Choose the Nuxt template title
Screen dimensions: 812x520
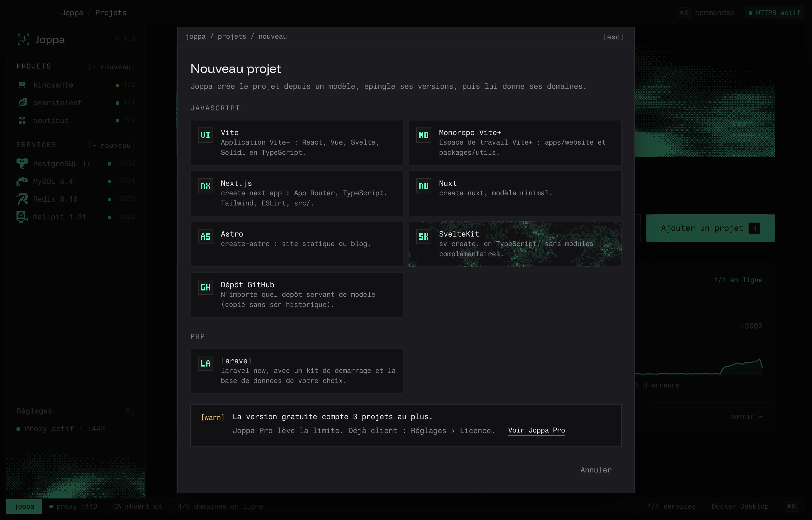448,183
